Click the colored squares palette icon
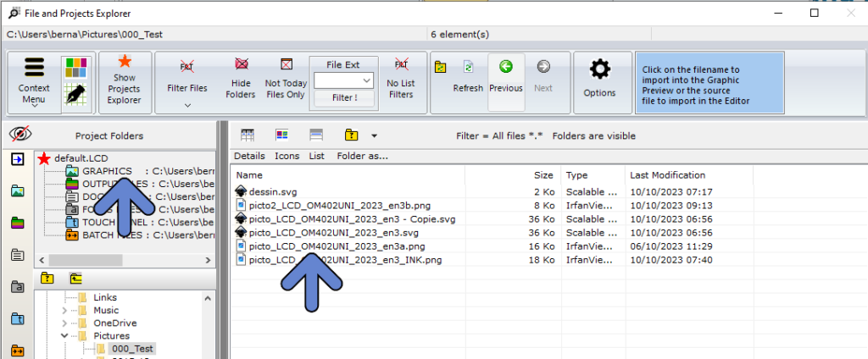The height and width of the screenshot is (359, 868). click(76, 69)
